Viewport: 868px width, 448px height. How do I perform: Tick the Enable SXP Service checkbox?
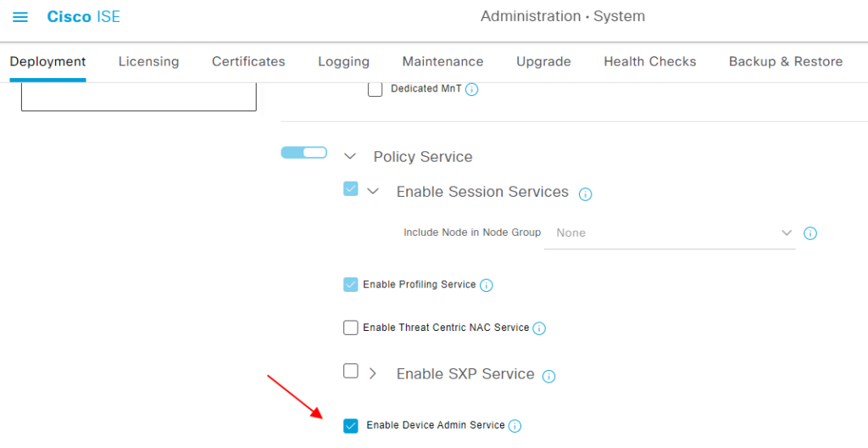[351, 371]
